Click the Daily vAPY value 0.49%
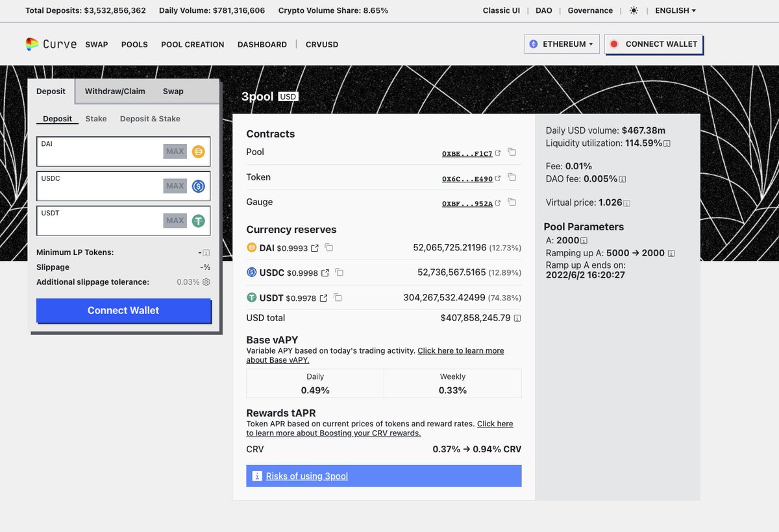This screenshot has width=779, height=532. click(315, 391)
